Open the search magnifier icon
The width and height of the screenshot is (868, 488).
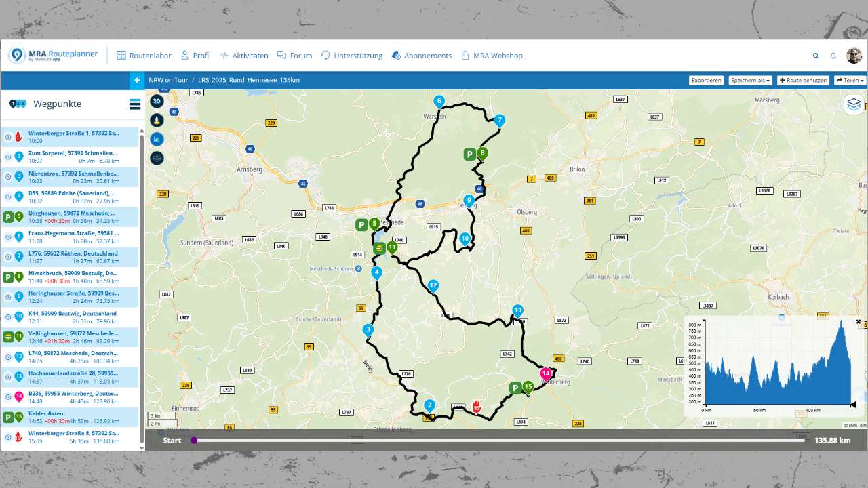point(816,56)
